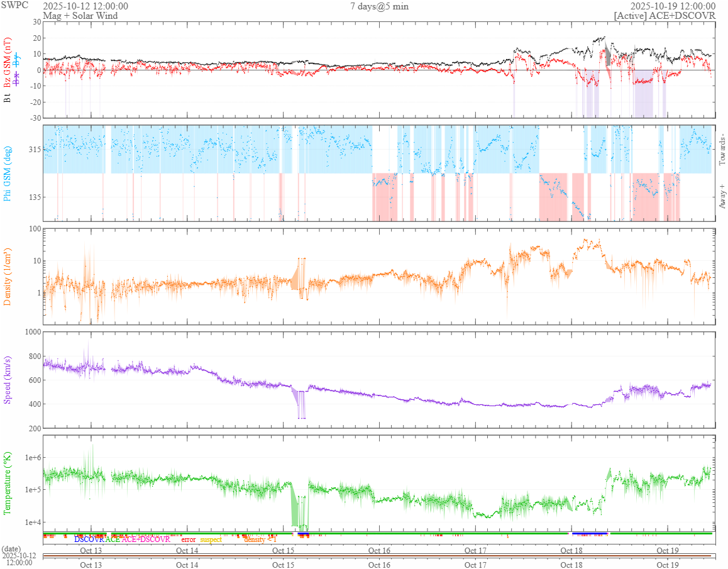Click the blue DSCOVR legend entry
728x569 pixels.
click(89, 539)
